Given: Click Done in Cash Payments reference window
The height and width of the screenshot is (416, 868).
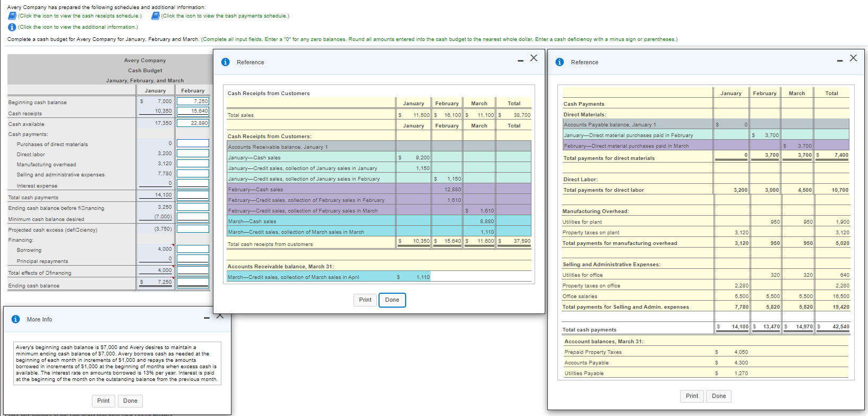Looking at the screenshot, I should coord(719,396).
